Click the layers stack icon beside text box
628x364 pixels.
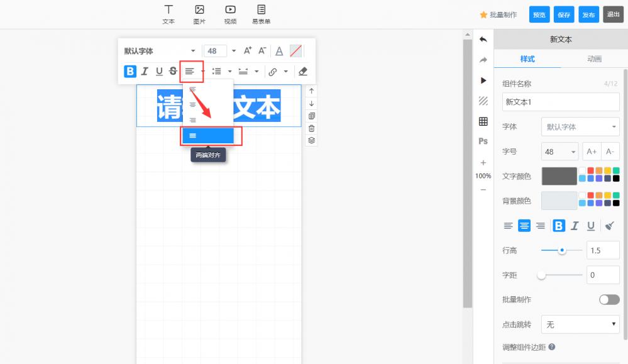pos(312,141)
